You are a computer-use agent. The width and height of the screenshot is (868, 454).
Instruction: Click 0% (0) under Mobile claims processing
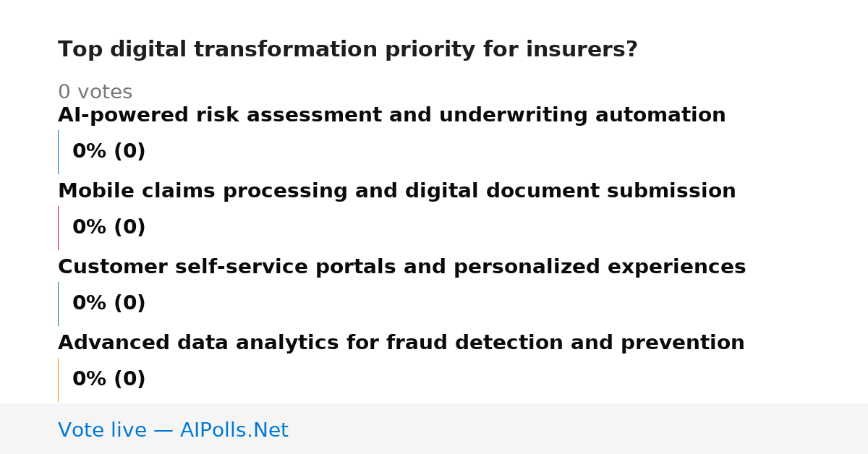[x=109, y=227]
